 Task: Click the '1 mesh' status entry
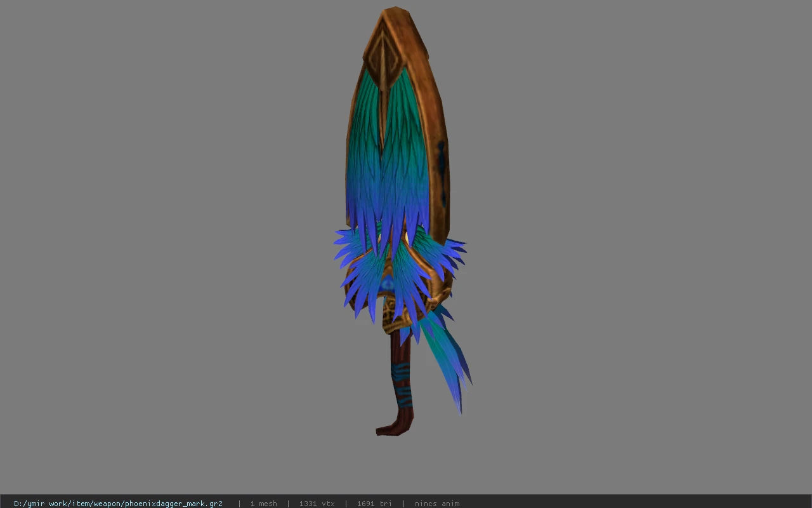(263, 504)
